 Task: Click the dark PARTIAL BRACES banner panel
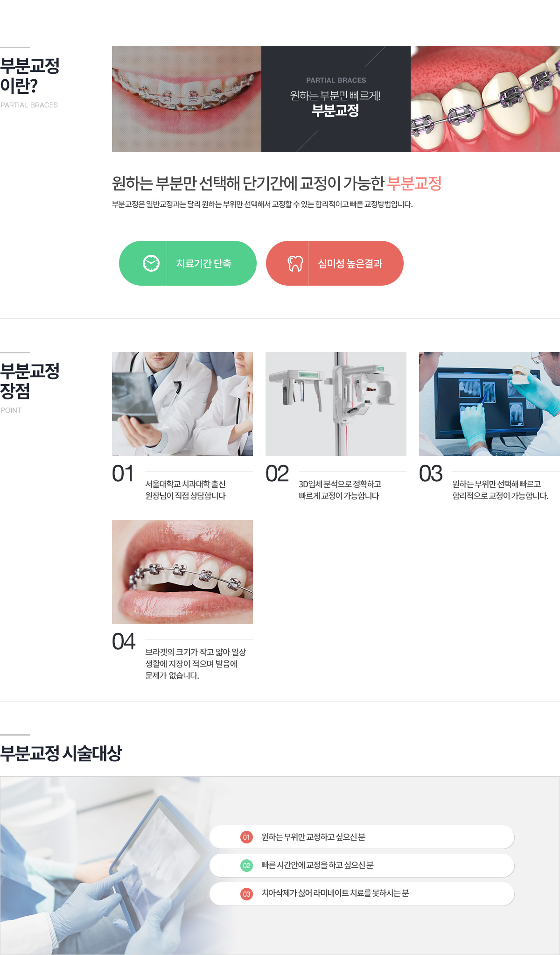tap(336, 99)
